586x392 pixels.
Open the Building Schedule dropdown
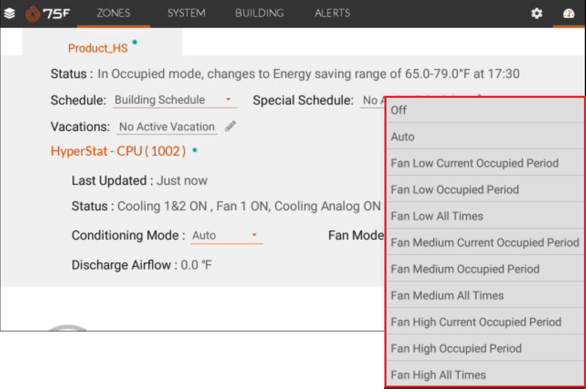pyautogui.click(x=175, y=100)
